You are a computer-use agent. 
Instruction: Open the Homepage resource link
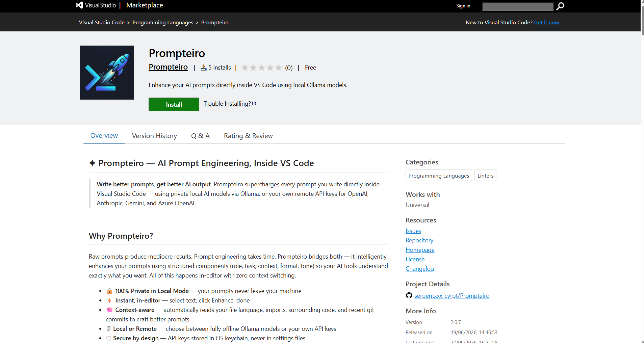pyautogui.click(x=420, y=250)
